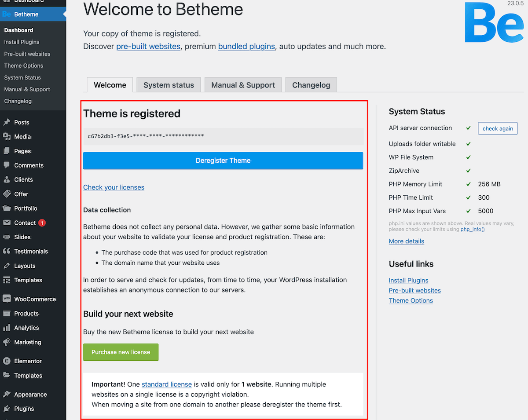Open Analytics bar chart icon

(7, 328)
